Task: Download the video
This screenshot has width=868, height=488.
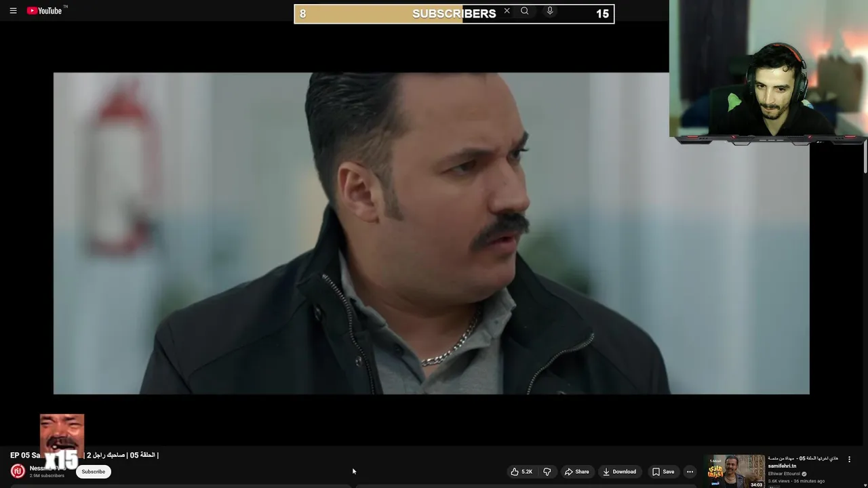Action: pyautogui.click(x=619, y=472)
